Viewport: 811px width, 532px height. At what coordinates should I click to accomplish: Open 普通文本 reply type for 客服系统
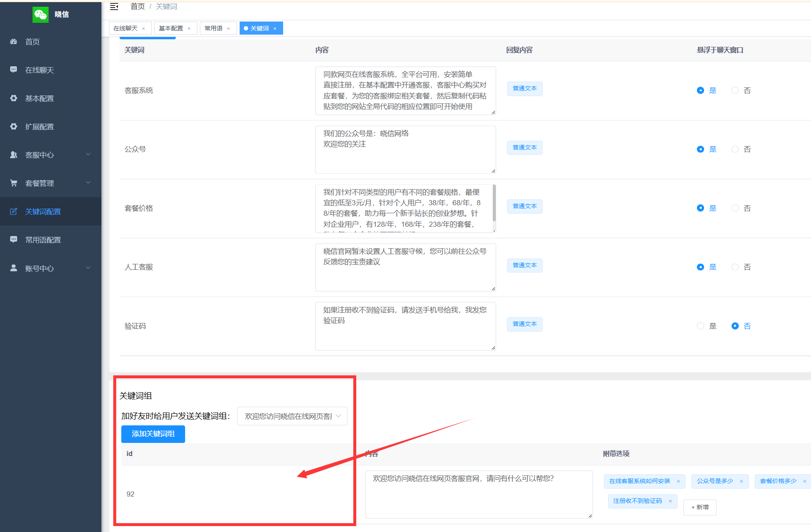524,89
